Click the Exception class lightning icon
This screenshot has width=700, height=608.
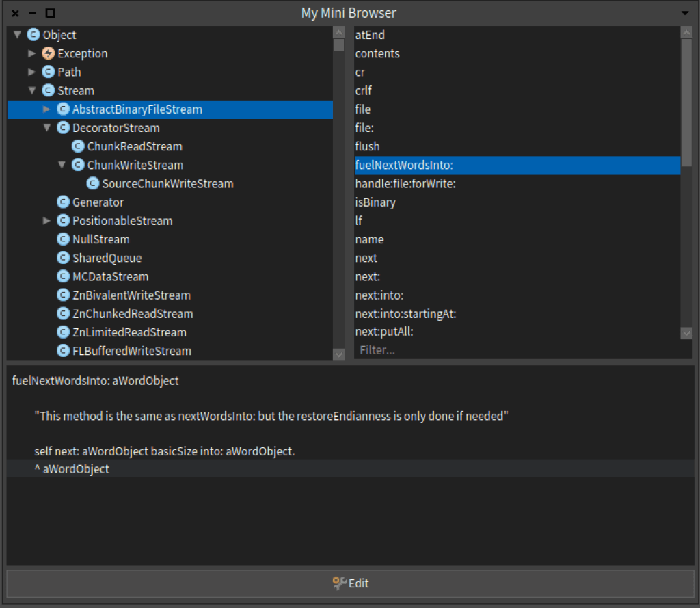(48, 53)
